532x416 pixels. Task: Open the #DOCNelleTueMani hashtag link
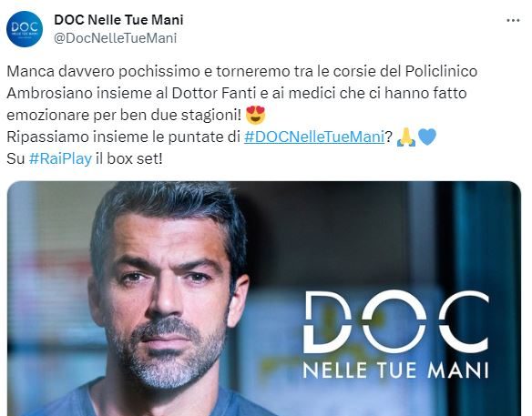click(314, 137)
